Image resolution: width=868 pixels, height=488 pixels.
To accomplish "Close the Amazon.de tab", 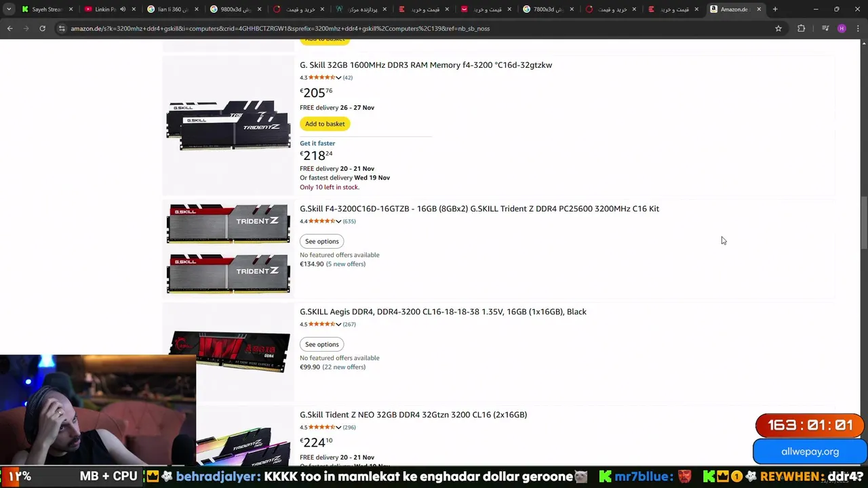I will coord(759,9).
